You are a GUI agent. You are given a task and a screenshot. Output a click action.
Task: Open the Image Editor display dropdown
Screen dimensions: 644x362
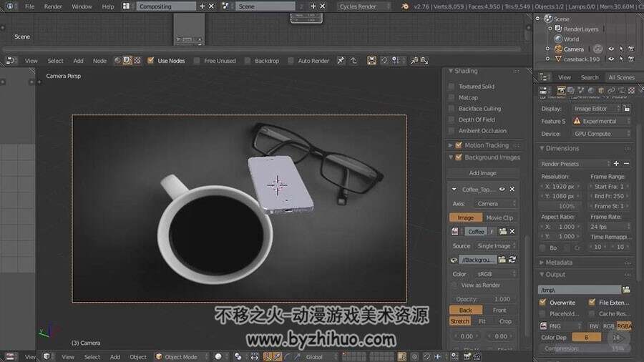597,109
